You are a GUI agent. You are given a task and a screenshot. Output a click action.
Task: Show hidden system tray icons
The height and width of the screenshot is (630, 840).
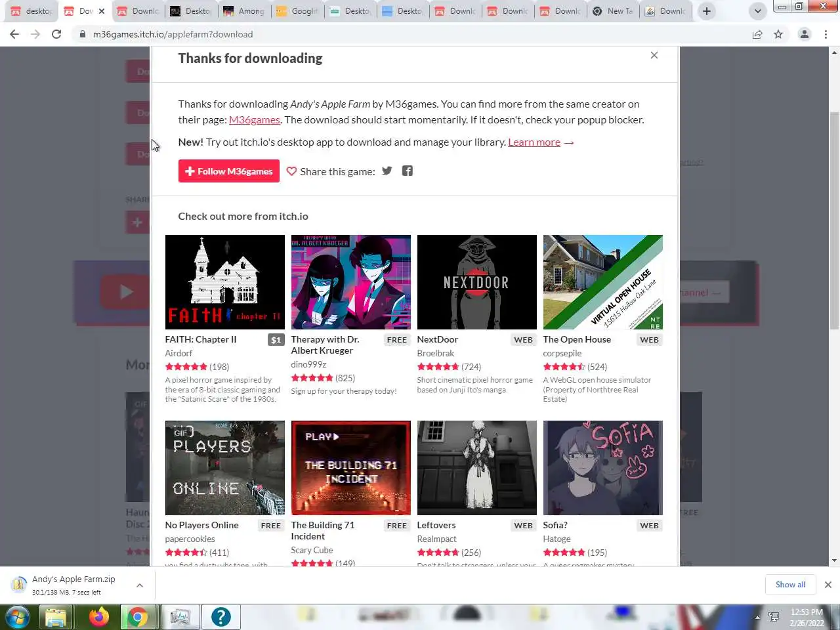(757, 617)
